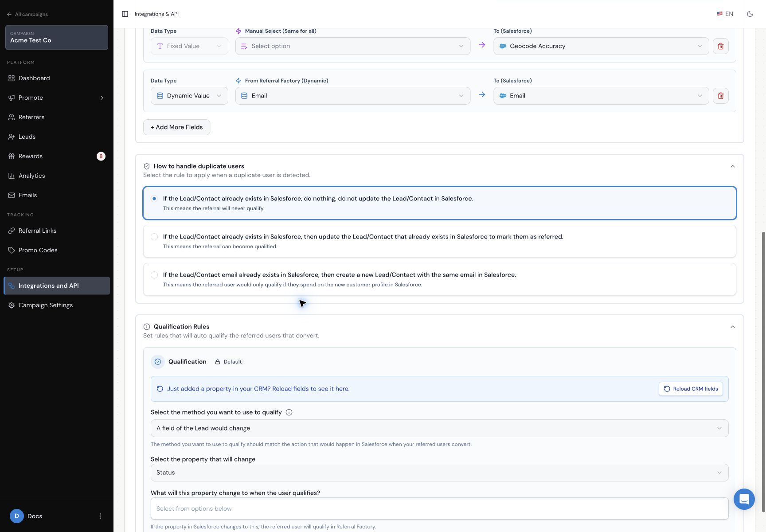This screenshot has height=532, width=766.
Task: Click the D avatar for Docs
Action: pyautogui.click(x=17, y=516)
